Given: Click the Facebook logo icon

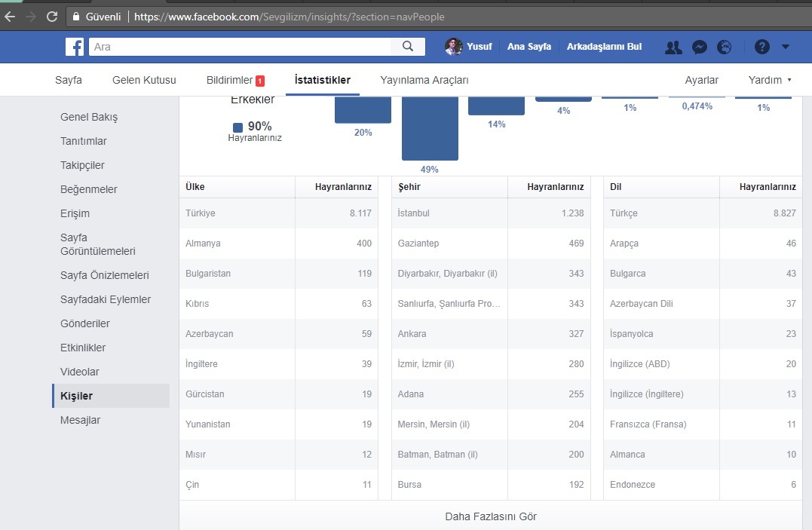Looking at the screenshot, I should [x=75, y=47].
